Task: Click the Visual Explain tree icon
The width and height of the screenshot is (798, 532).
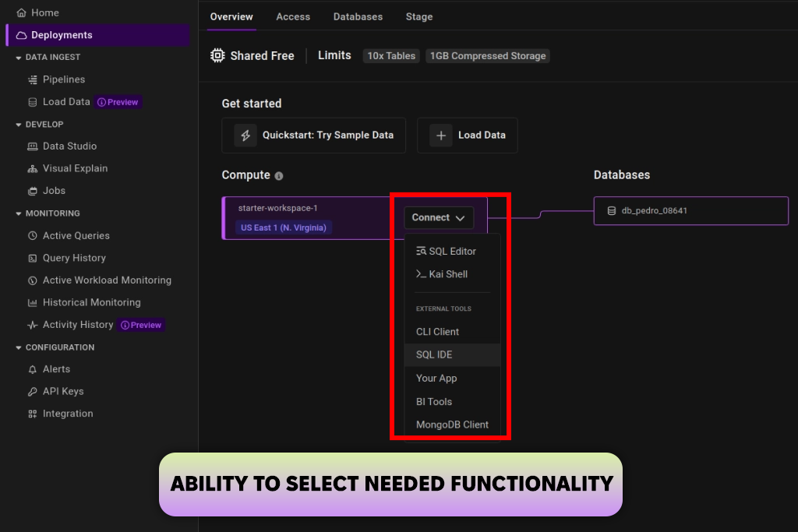Action: coord(33,168)
